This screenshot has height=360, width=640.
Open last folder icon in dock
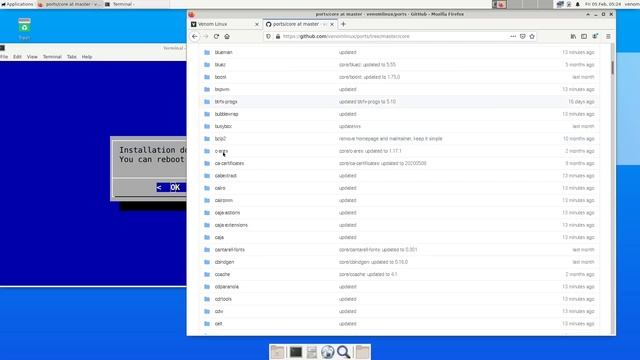tap(362, 352)
